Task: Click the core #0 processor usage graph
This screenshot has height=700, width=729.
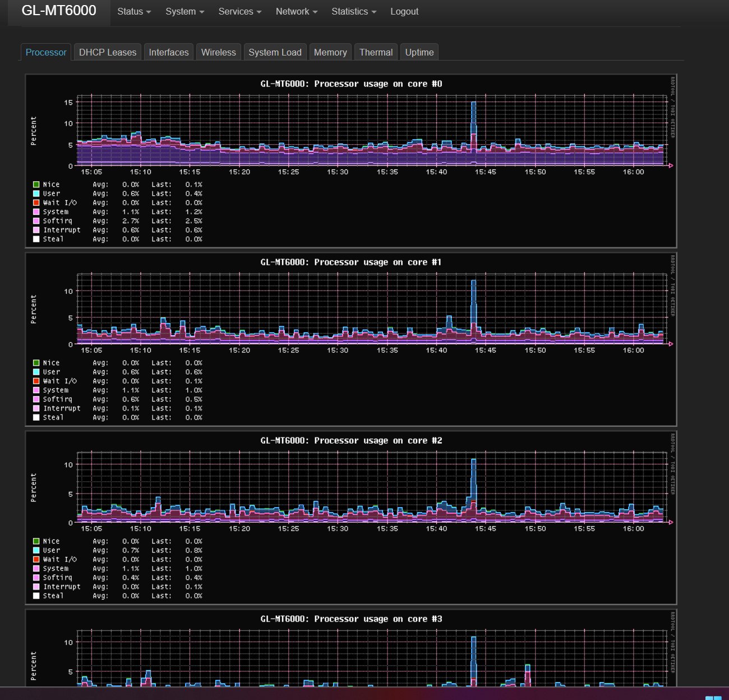Action: 351,161
